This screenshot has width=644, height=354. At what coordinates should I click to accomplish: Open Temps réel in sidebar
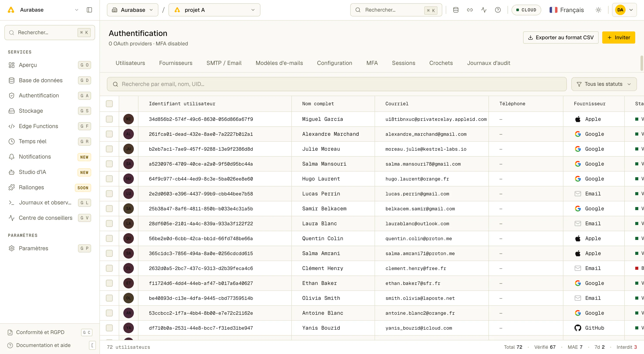(50, 141)
